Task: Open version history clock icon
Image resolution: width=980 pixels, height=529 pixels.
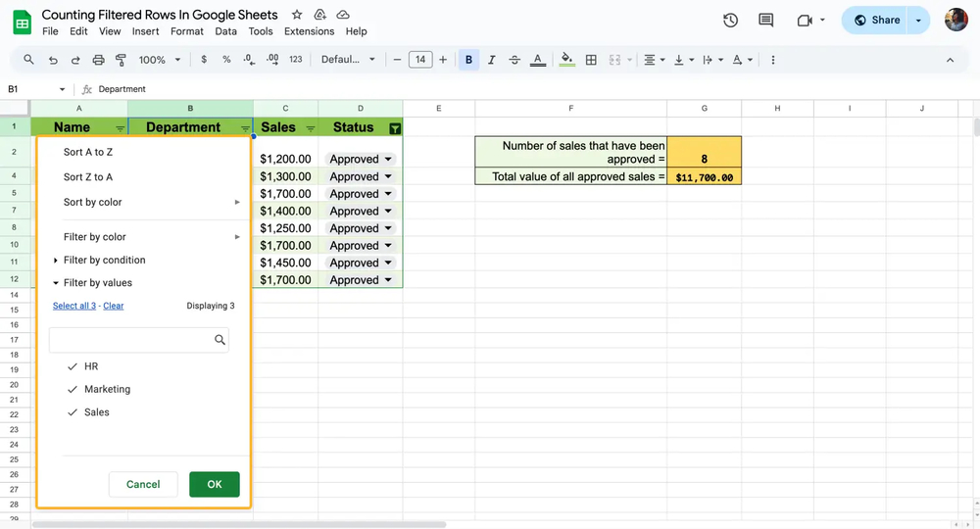Action: (x=730, y=21)
